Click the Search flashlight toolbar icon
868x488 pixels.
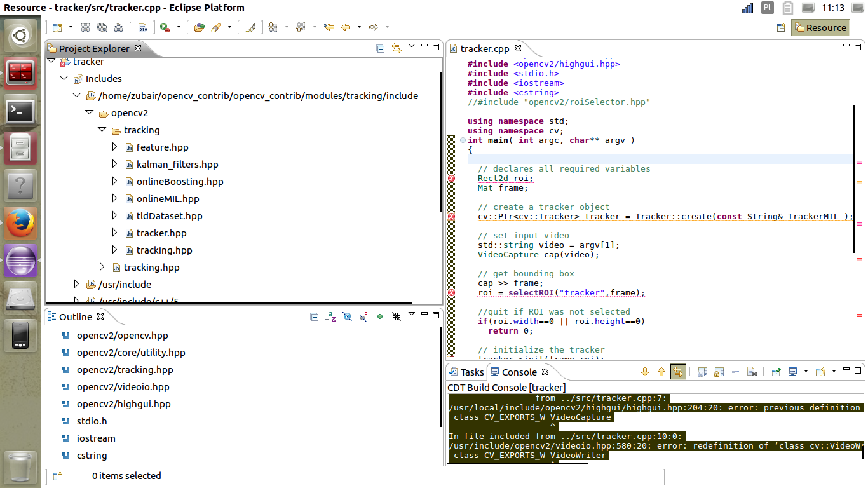pyautogui.click(x=216, y=27)
